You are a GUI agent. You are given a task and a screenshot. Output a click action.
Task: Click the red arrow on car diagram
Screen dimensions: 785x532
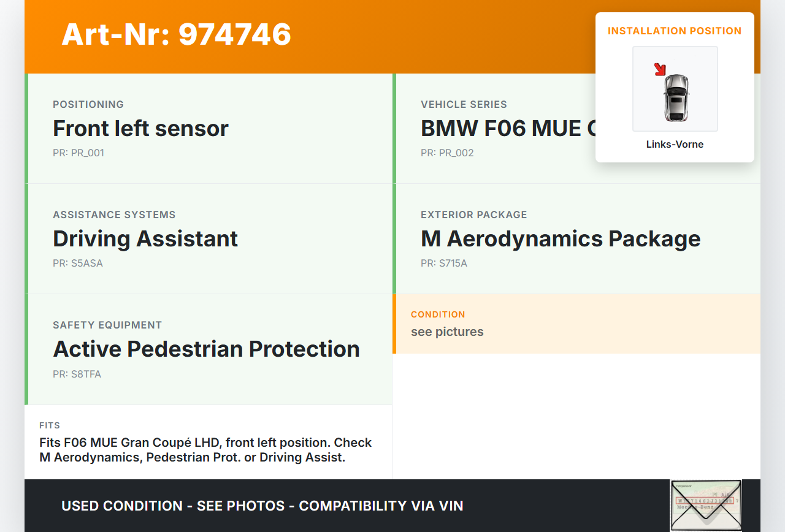[661, 69]
